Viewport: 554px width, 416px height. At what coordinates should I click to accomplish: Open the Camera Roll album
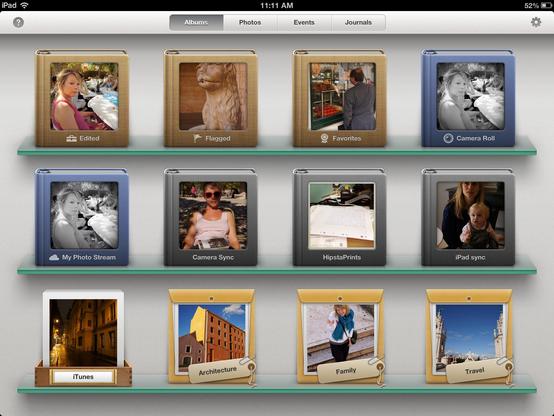tap(468, 98)
